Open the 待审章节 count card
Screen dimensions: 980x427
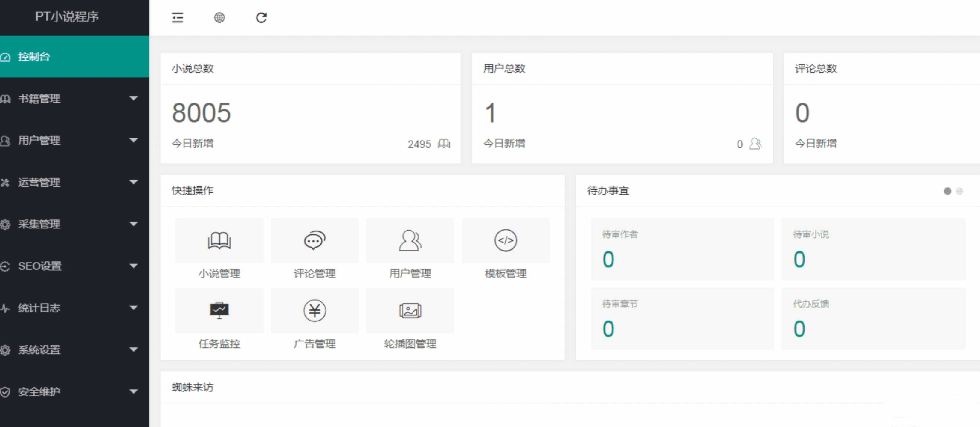click(682, 318)
